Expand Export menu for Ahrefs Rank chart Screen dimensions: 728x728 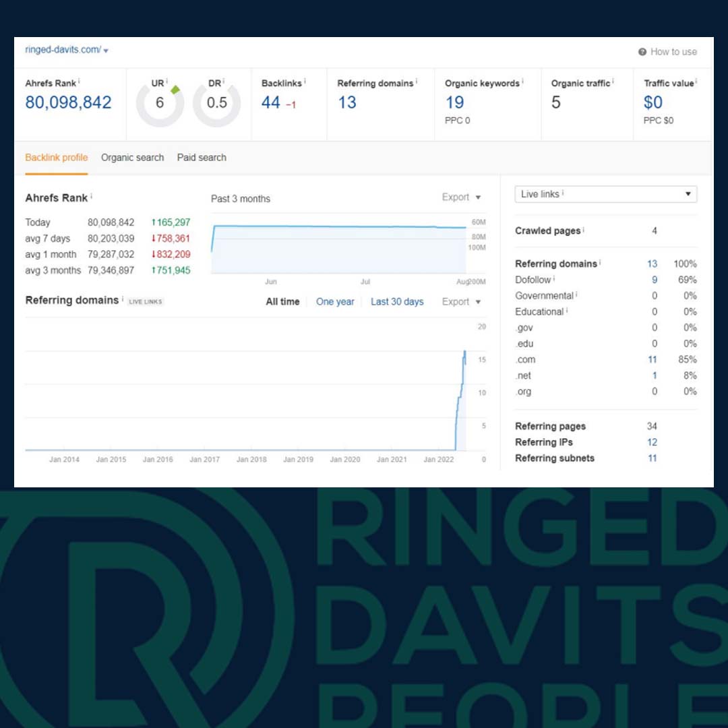coord(461,198)
